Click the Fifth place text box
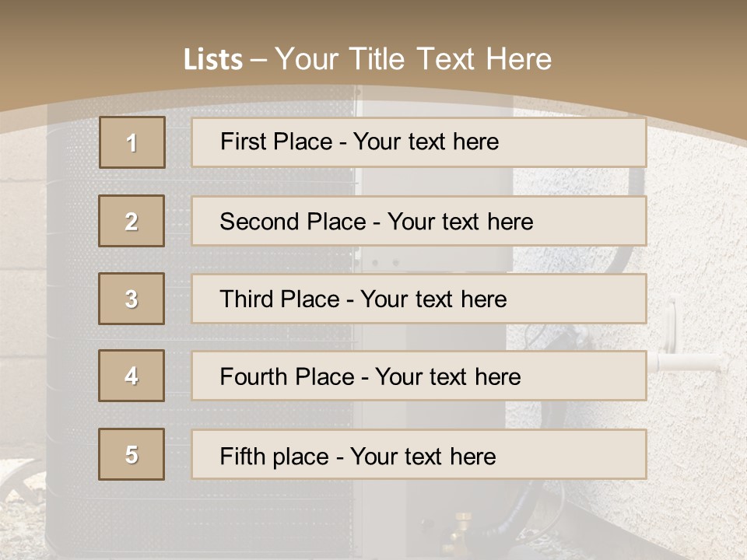Image resolution: width=747 pixels, height=560 pixels. point(419,455)
